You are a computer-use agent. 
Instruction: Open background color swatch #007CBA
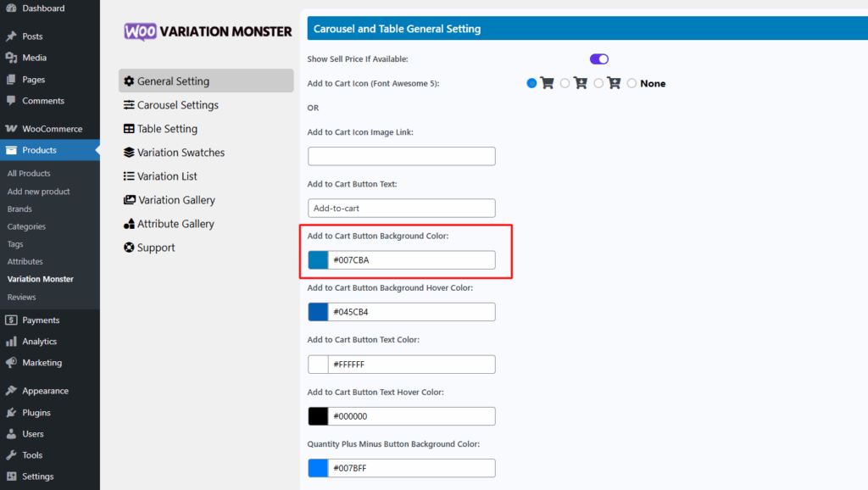click(319, 260)
